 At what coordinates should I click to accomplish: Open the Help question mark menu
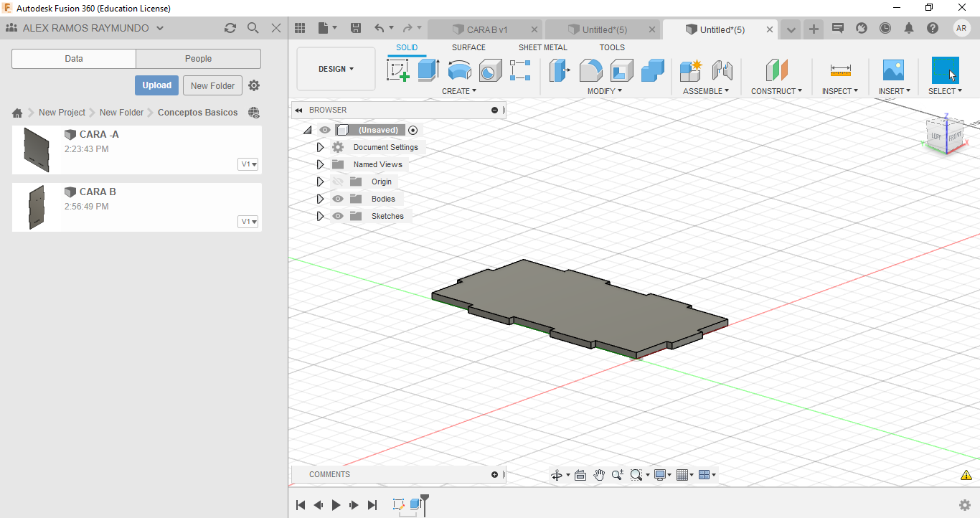click(933, 28)
